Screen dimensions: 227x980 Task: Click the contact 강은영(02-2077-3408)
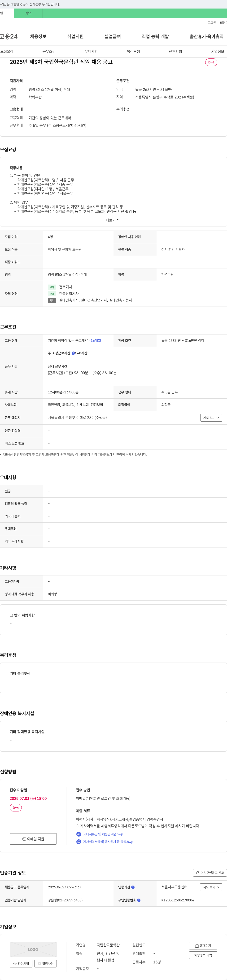pos(65,900)
